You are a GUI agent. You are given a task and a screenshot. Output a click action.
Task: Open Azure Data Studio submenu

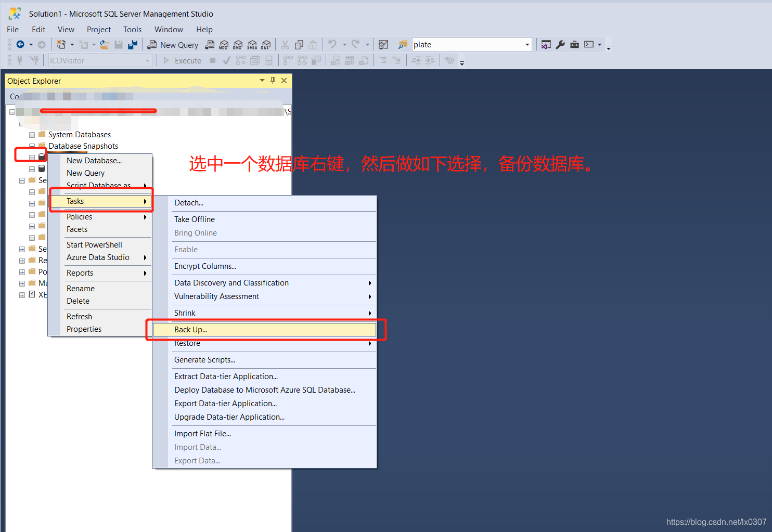(x=100, y=257)
